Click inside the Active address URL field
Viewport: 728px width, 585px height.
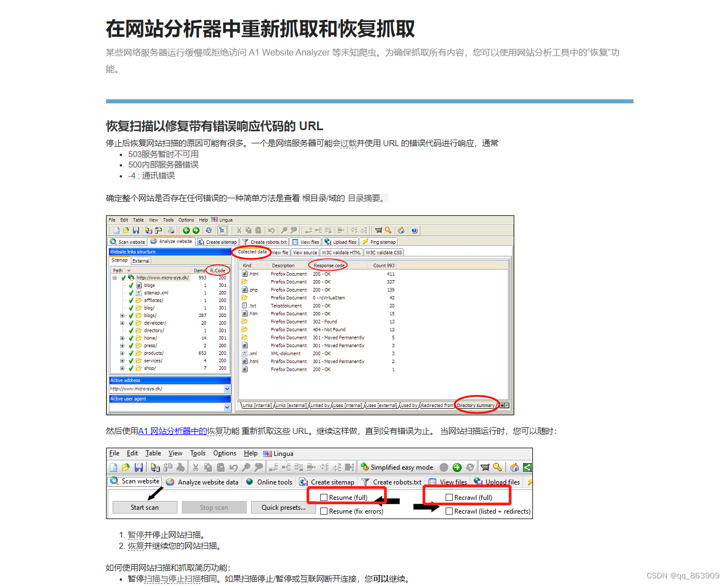tap(165, 388)
